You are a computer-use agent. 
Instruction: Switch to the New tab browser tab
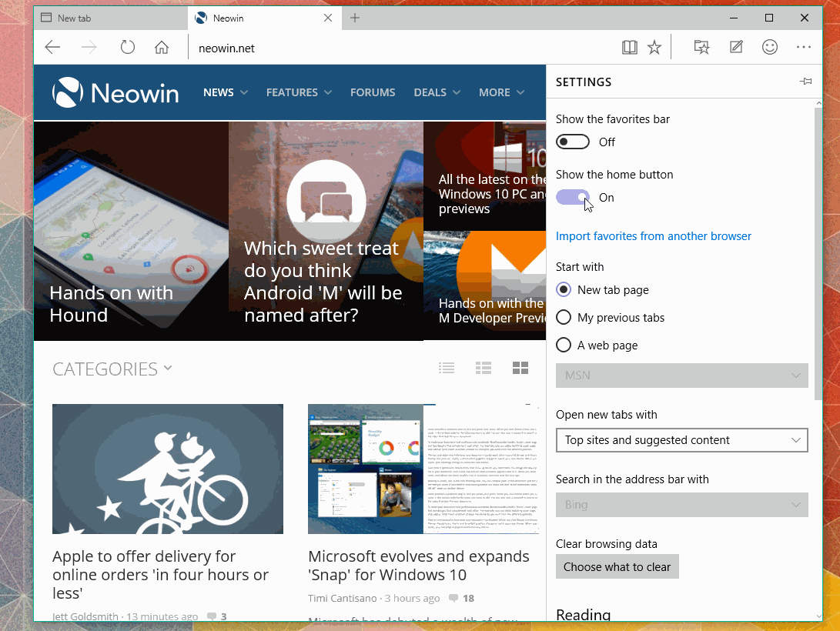pos(111,18)
